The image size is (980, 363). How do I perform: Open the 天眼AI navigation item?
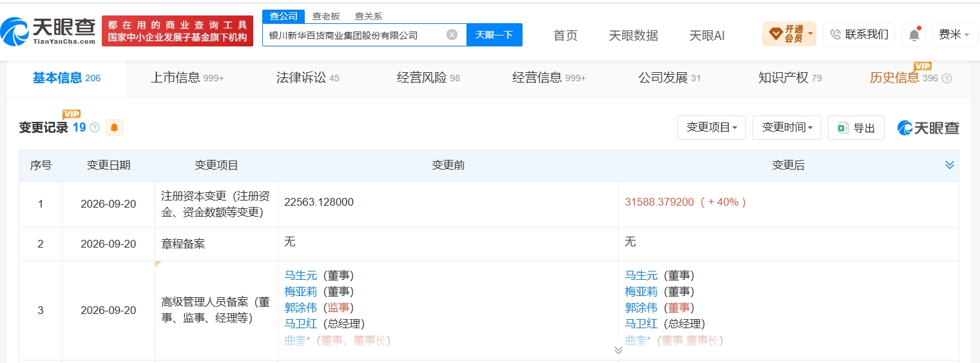707,35
